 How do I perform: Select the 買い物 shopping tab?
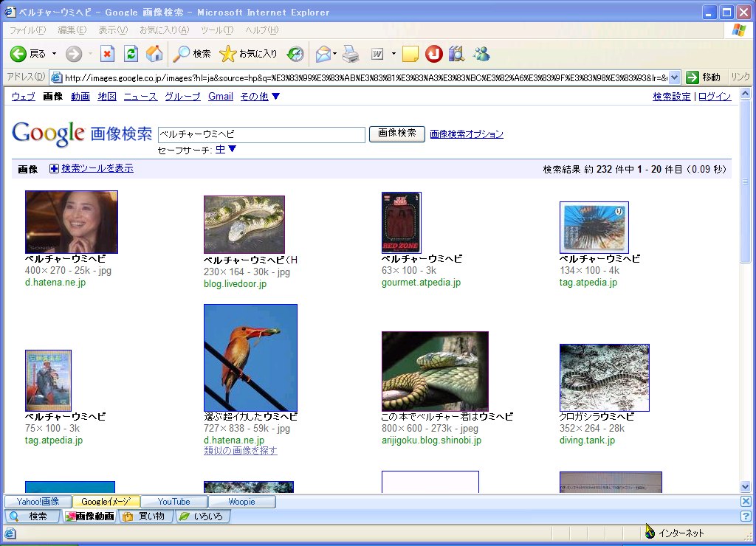pos(147,516)
